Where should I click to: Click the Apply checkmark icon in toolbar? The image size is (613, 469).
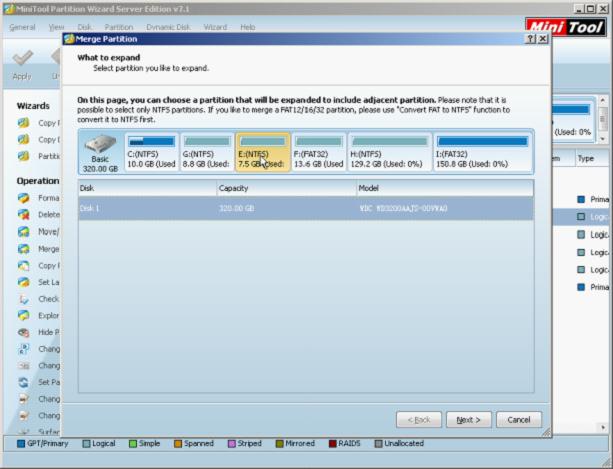click(22, 58)
